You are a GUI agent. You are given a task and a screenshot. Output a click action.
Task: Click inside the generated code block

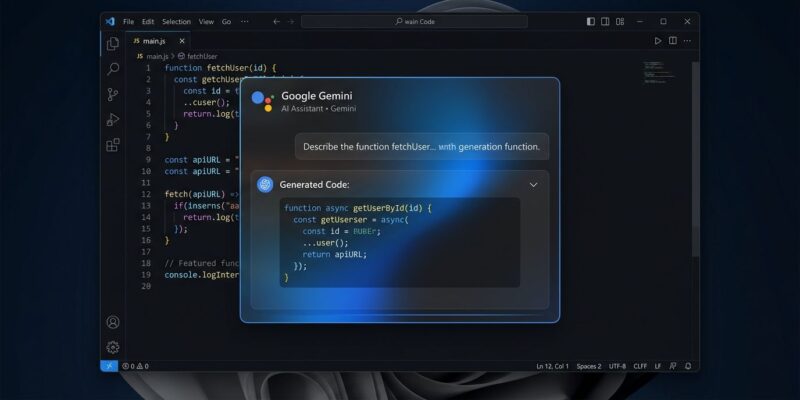point(400,242)
